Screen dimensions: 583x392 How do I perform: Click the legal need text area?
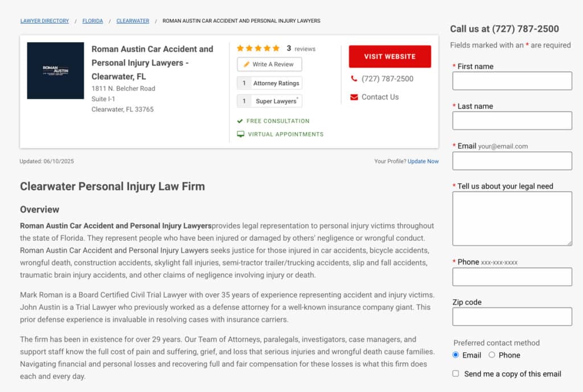coord(512,218)
